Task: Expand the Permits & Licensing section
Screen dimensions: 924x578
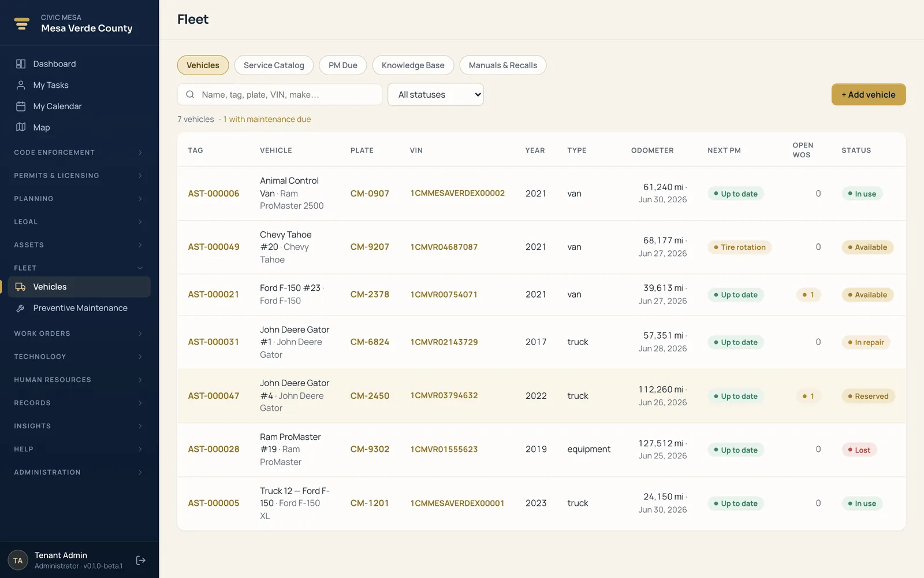Action: pyautogui.click(x=79, y=176)
